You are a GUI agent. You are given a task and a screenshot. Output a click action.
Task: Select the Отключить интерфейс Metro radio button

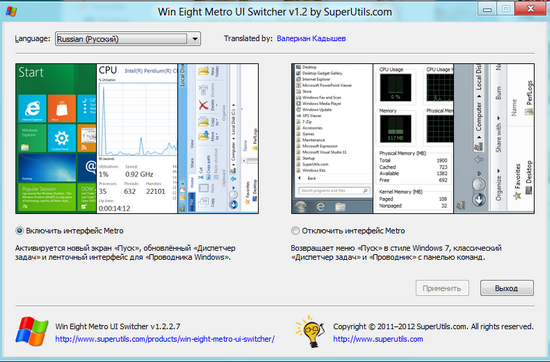click(295, 231)
